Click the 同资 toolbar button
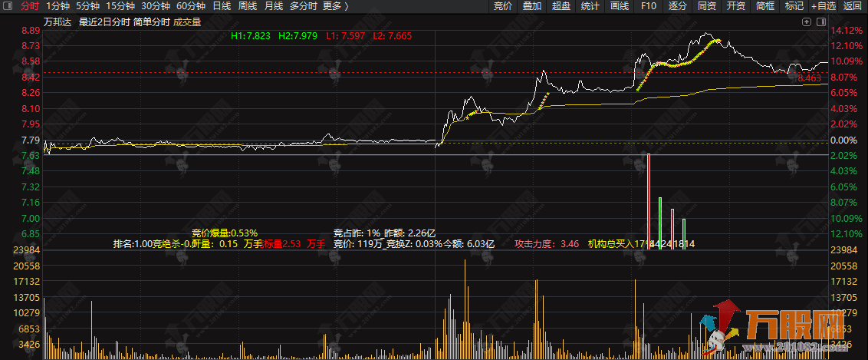This screenshot has height=360, width=868. [707, 6]
